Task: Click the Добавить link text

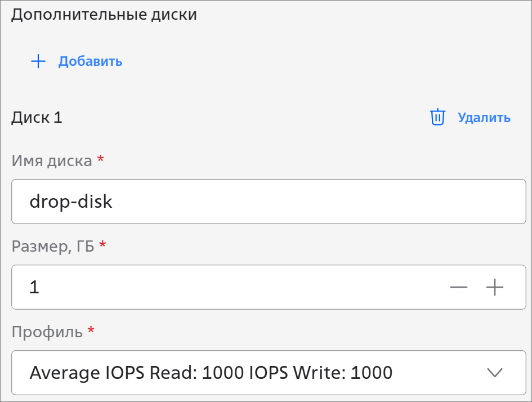Action: tap(90, 61)
